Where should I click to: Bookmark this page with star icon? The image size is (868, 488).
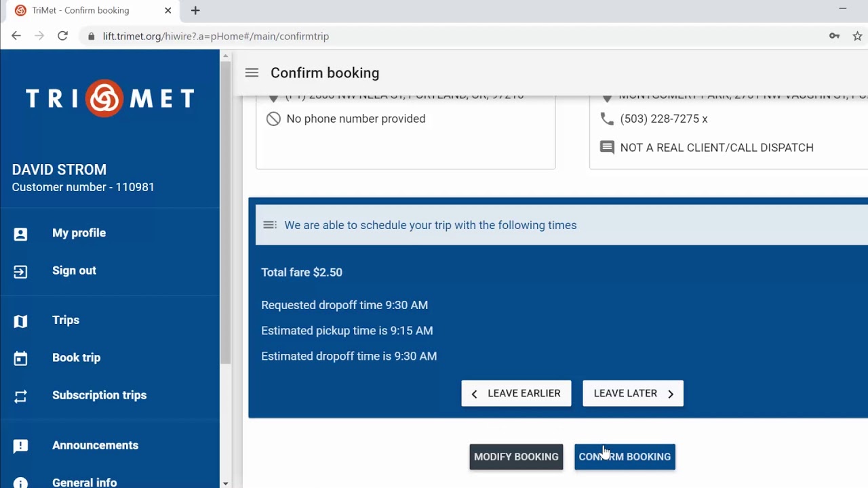(x=857, y=36)
